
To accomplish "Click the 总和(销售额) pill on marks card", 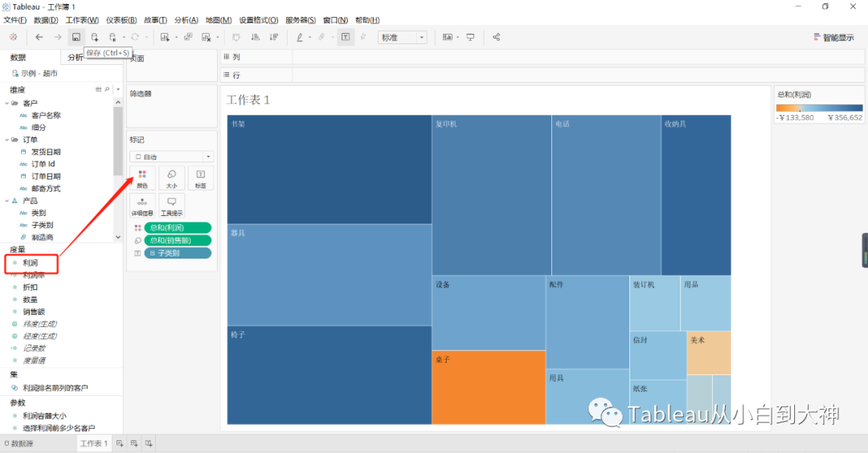I will tap(178, 240).
